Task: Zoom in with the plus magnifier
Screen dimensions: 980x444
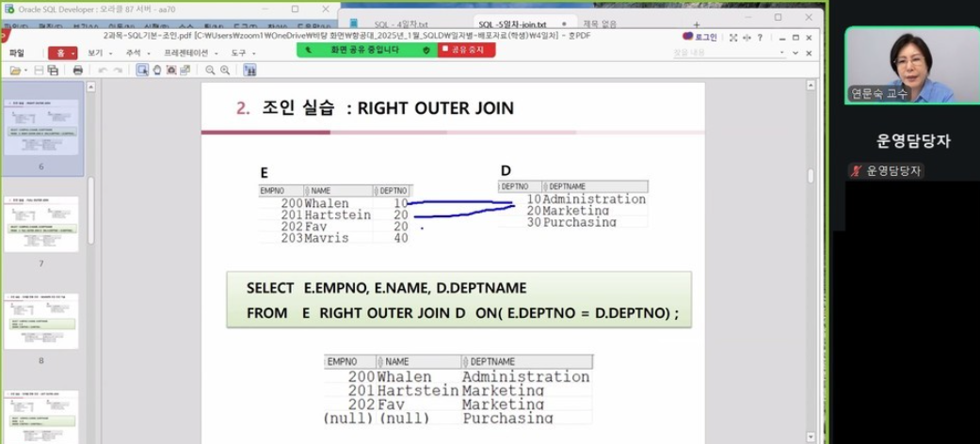Action: click(225, 70)
